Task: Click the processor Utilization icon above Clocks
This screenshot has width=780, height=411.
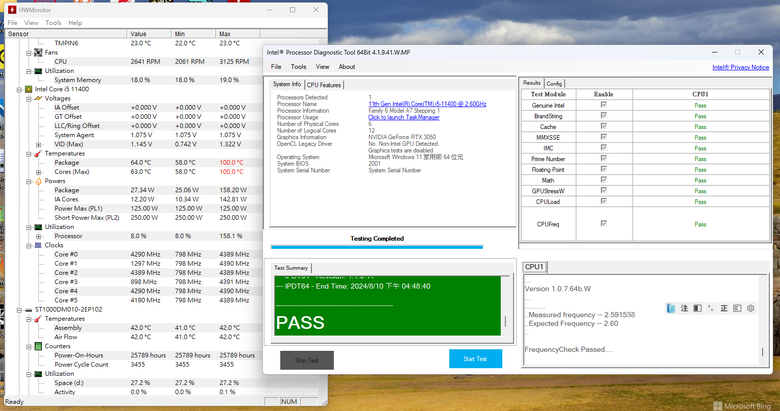Action: (38, 227)
